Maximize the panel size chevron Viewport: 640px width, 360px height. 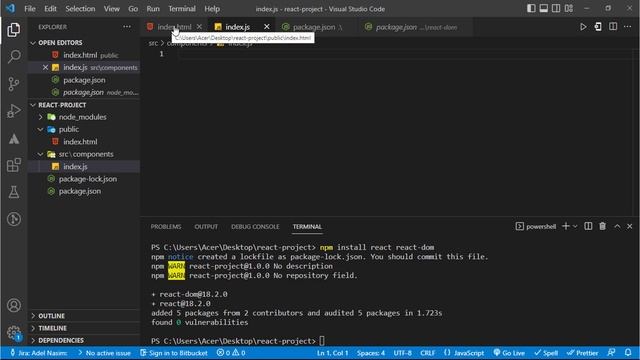pos(617,226)
